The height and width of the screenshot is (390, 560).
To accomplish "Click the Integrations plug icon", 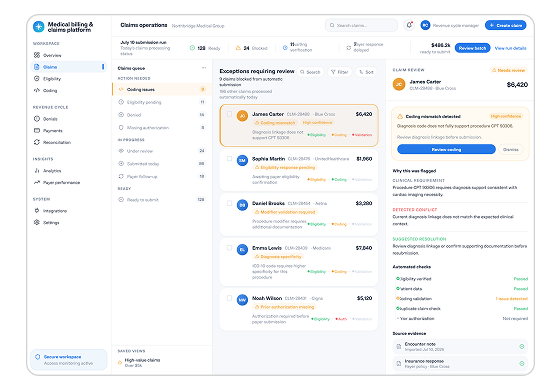I will [37, 211].
